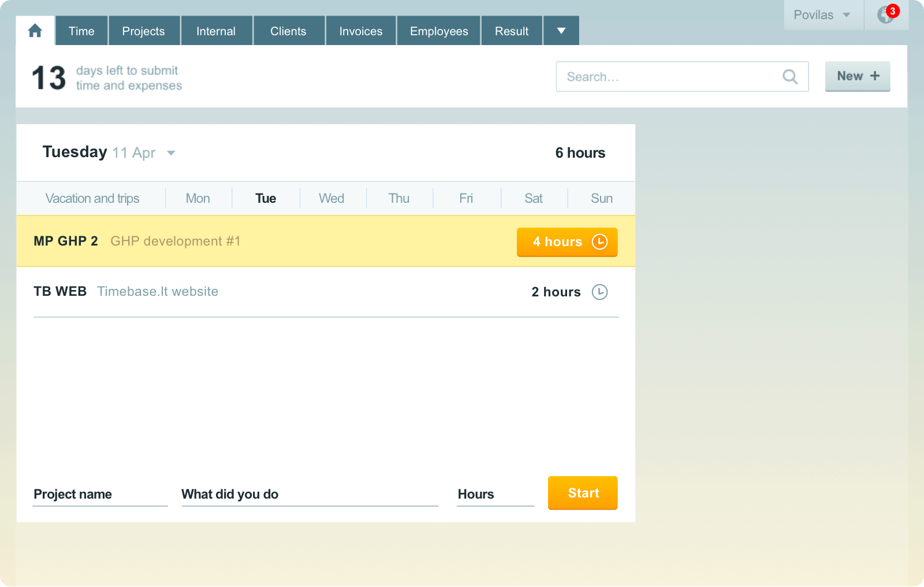Open the Invoices menu item
Screen dimensions: 924x587
[360, 31]
